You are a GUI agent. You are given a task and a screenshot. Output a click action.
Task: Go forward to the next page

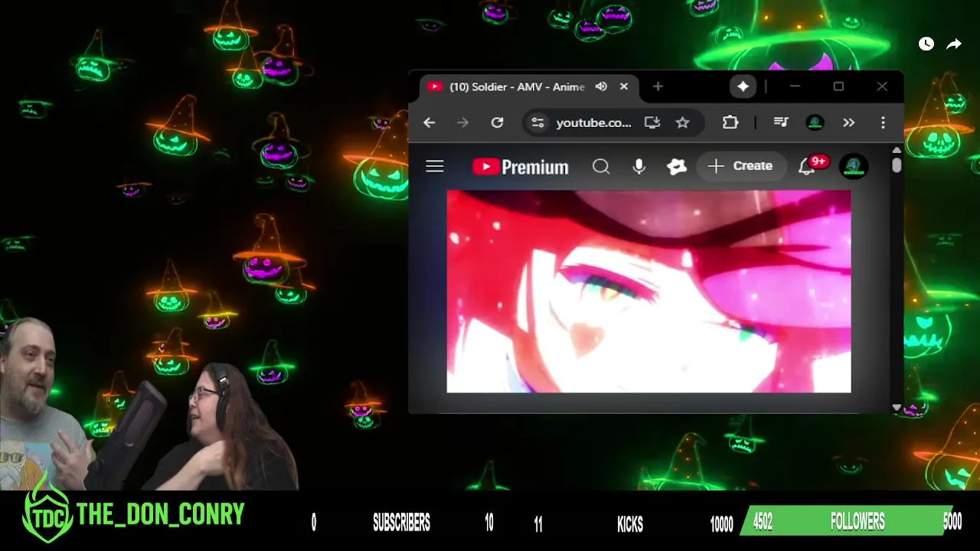(462, 122)
